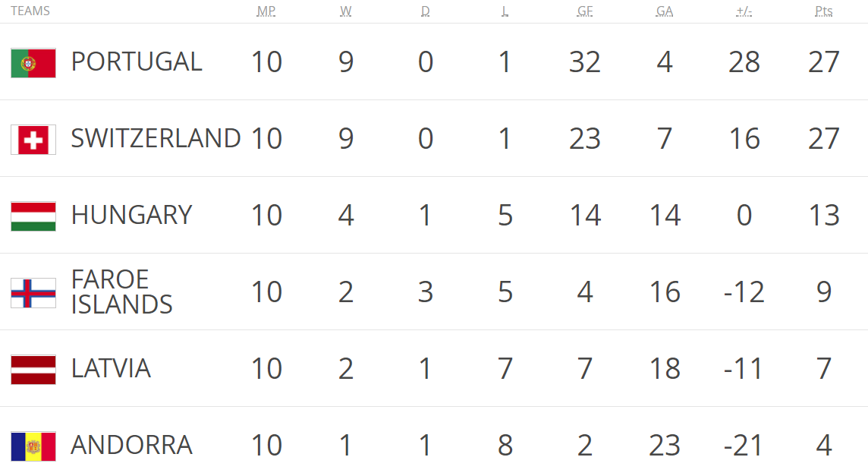
Task: Click the Switzerland flag icon
Action: tap(33, 140)
